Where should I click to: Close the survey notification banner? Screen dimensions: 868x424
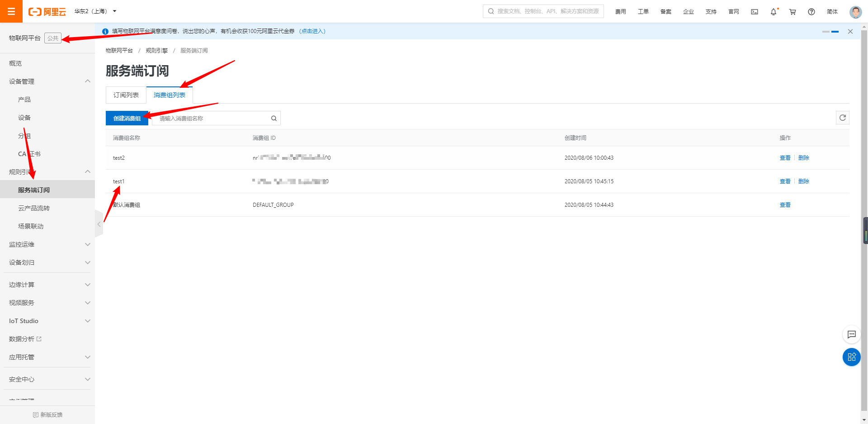(x=850, y=31)
